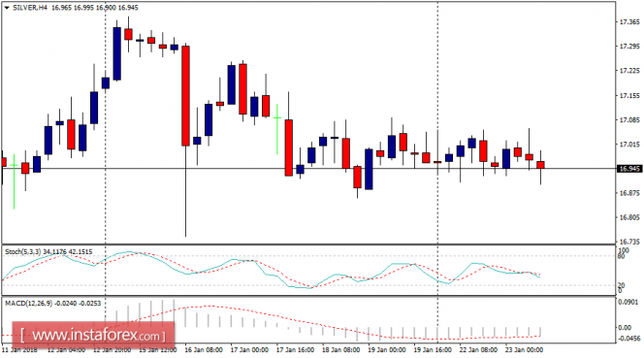Click the 16.735 price axis label

pyautogui.click(x=629, y=242)
